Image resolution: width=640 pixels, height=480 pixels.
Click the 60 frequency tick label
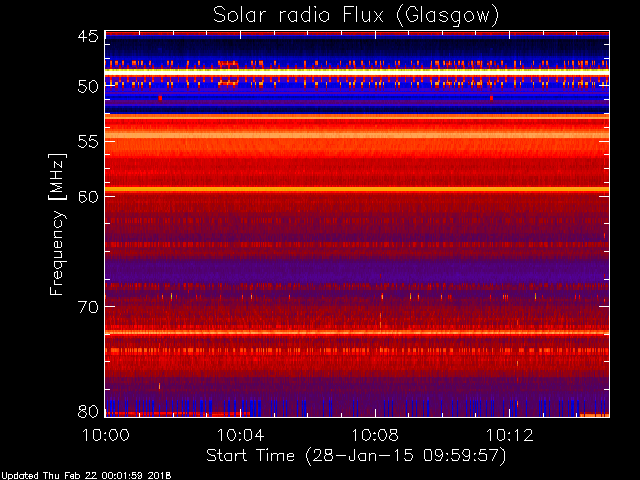[88, 197]
